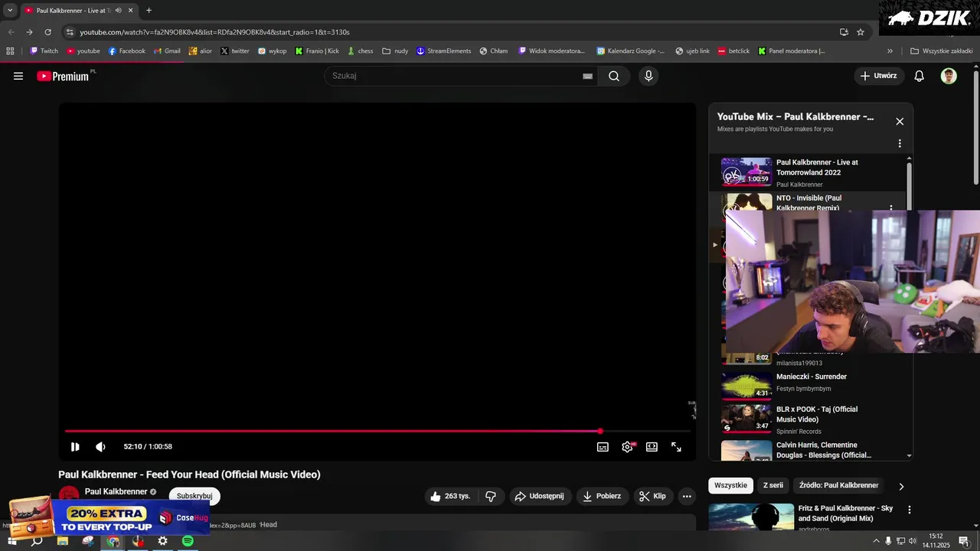Close the YouTube Mix playlist panel

[900, 121]
